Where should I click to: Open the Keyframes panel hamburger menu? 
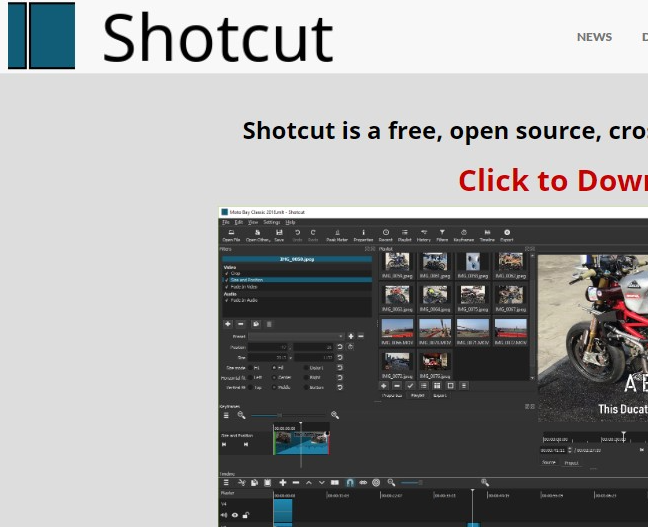[226, 415]
